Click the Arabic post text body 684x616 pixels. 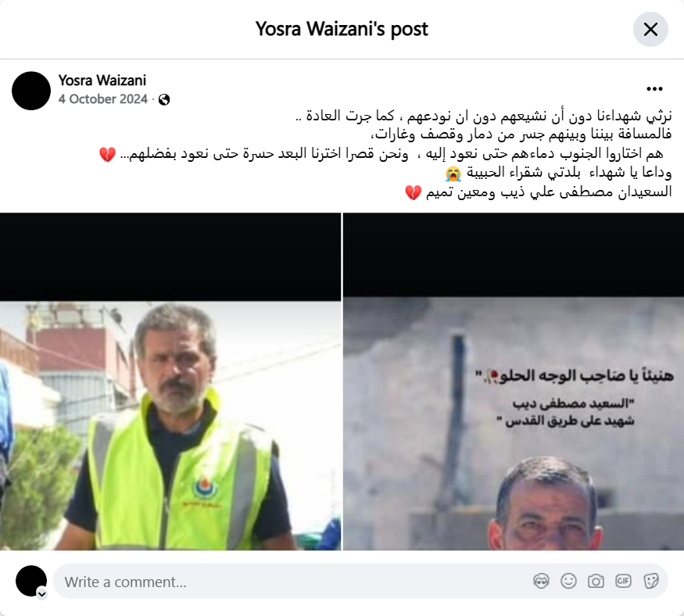click(x=385, y=153)
